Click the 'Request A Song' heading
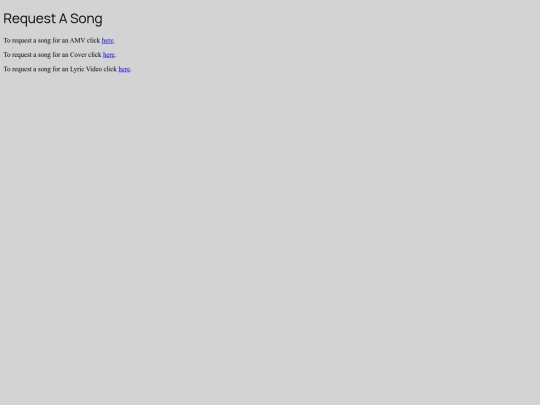The width and height of the screenshot is (540, 405). click(x=53, y=19)
